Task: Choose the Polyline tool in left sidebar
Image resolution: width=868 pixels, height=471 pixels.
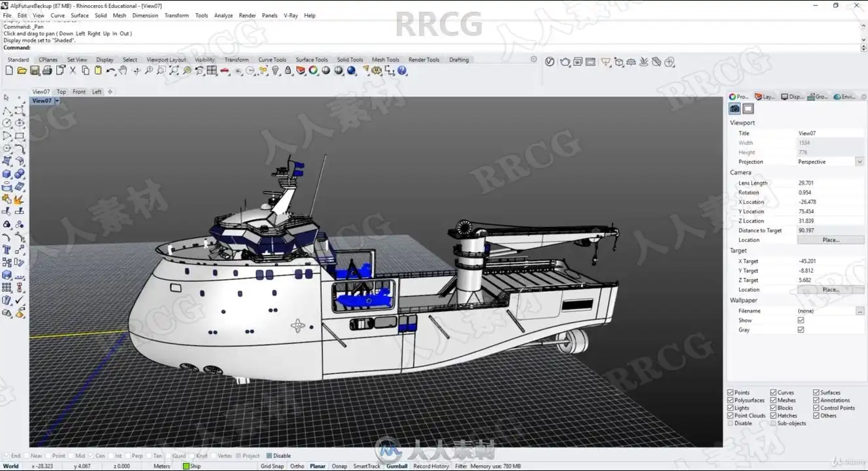Action: click(x=7, y=111)
